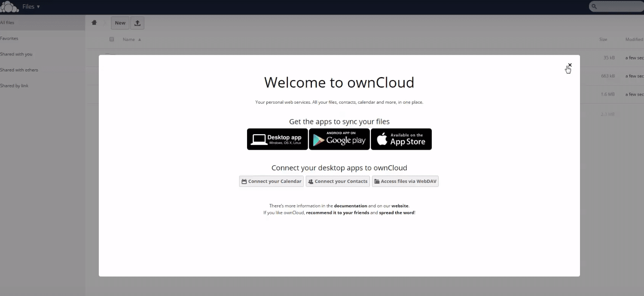Click Connect your Calendar button

coord(272,181)
